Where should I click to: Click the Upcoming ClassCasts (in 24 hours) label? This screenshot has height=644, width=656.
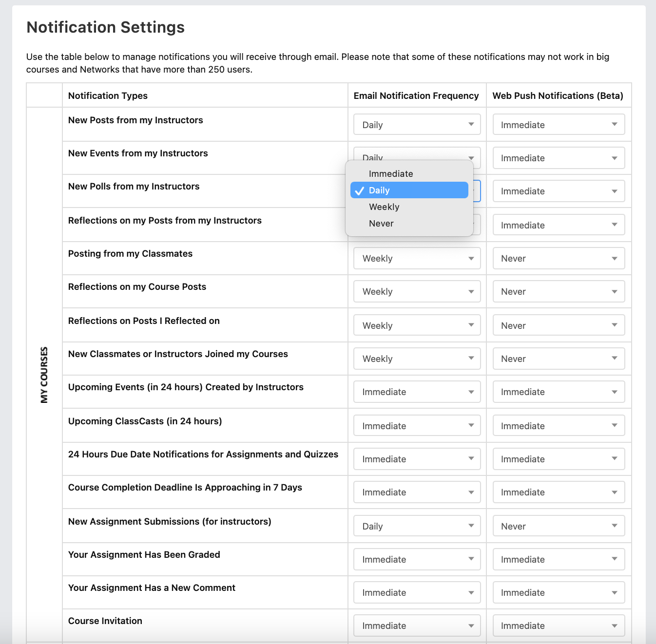pyautogui.click(x=145, y=421)
